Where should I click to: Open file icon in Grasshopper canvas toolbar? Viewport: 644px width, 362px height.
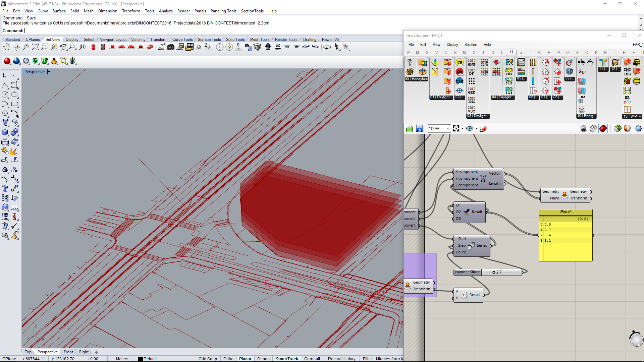(x=409, y=129)
